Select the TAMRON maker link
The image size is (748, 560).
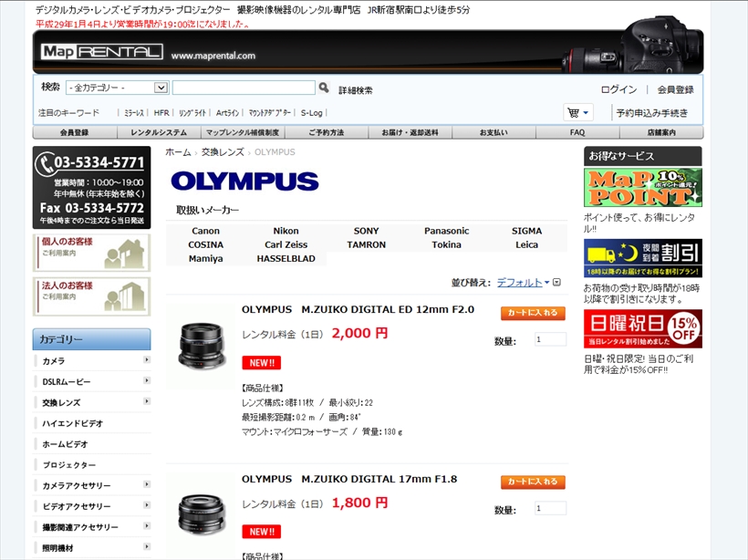tap(367, 244)
